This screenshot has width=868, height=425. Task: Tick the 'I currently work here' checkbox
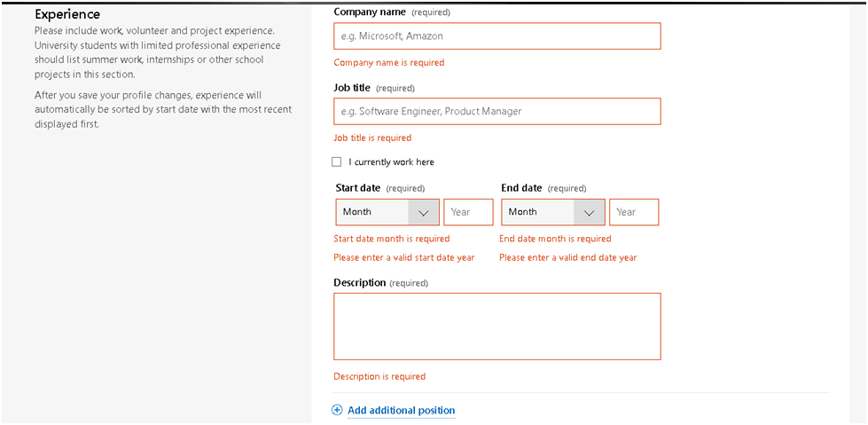click(337, 161)
